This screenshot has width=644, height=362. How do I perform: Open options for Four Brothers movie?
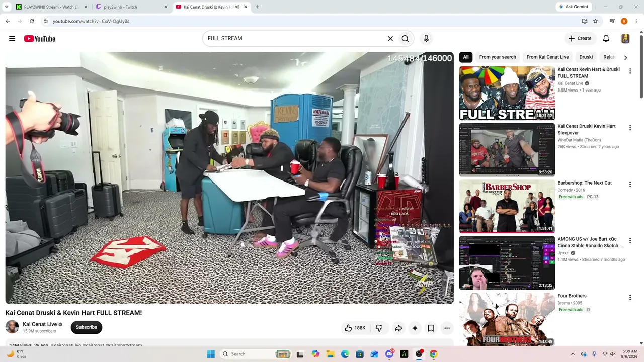(x=630, y=297)
